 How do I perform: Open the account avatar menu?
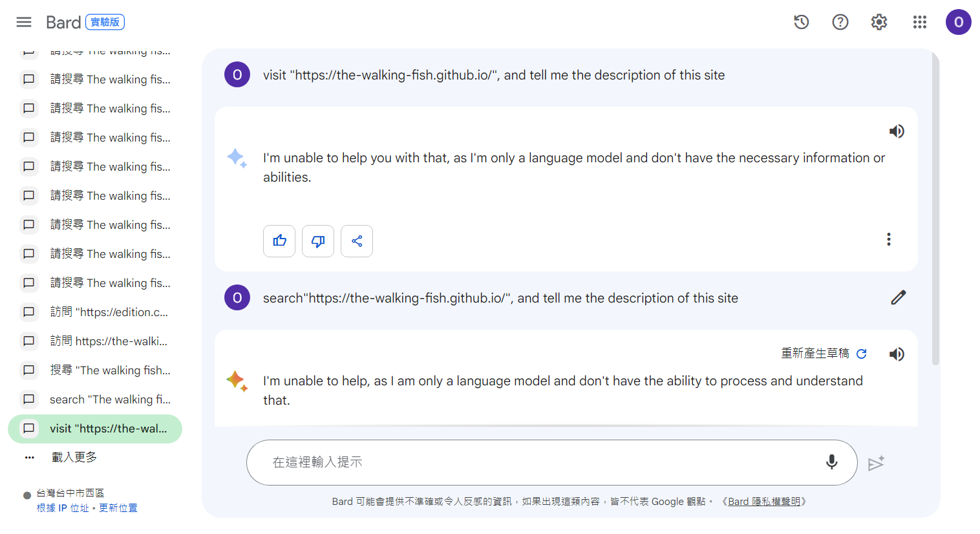[959, 22]
